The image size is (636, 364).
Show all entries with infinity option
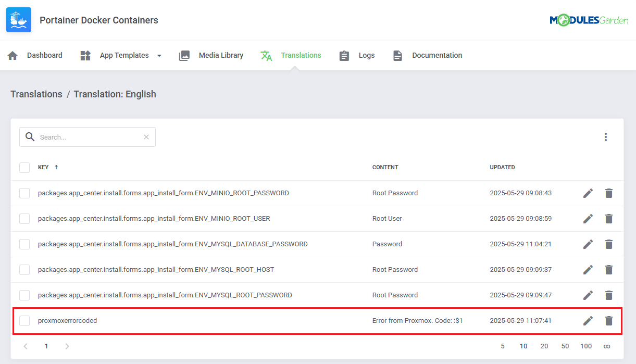point(607,346)
